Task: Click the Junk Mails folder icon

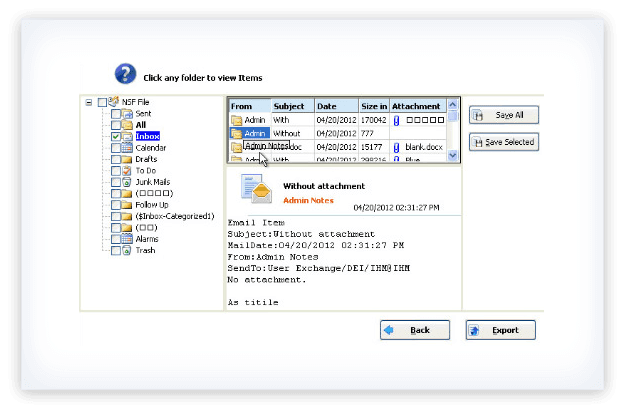Action: [x=127, y=182]
